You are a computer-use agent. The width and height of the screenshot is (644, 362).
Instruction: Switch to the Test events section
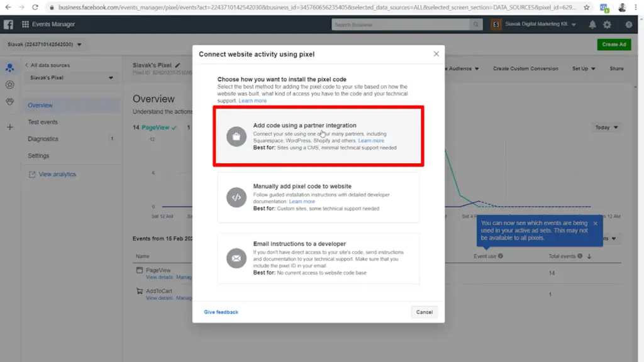42,123
